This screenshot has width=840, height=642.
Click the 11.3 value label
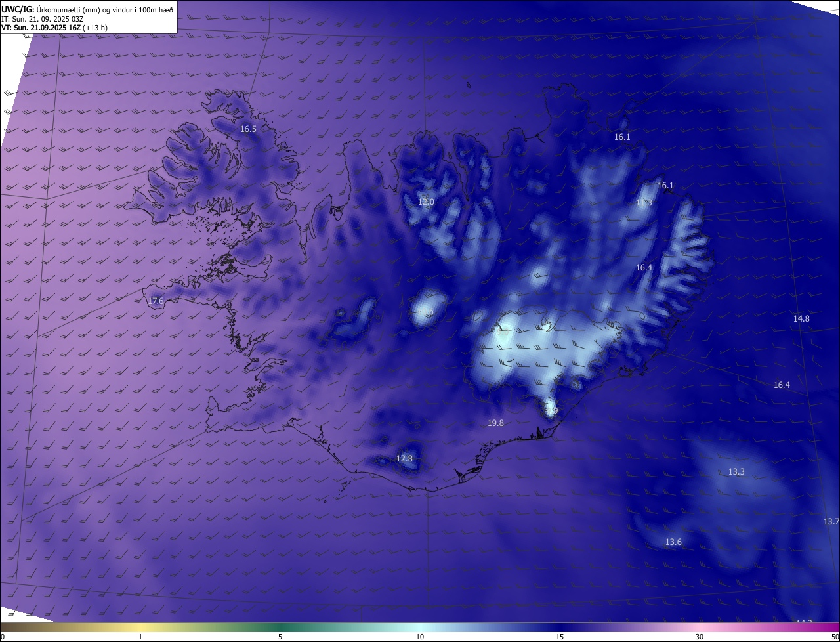(x=644, y=203)
